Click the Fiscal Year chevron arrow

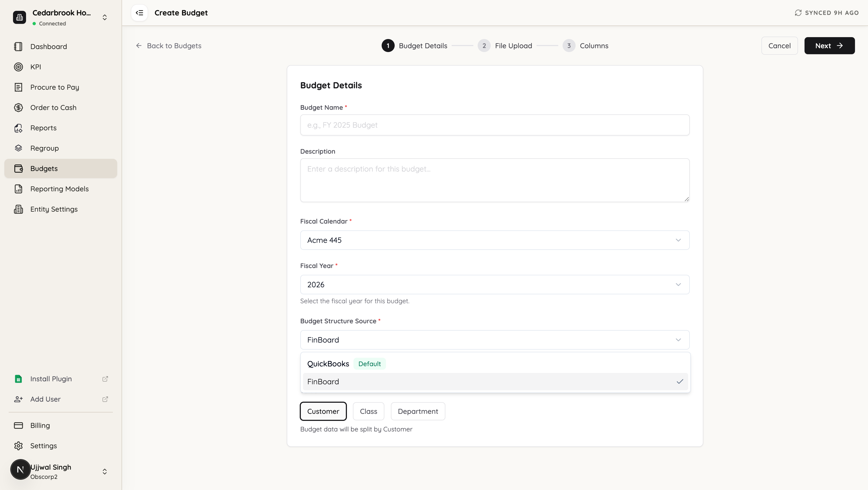tap(678, 285)
